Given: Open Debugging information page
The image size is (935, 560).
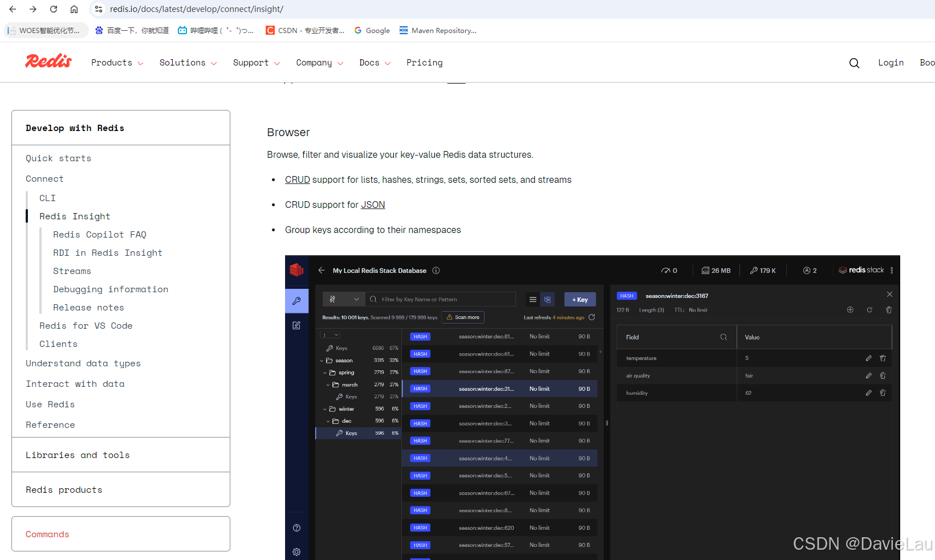Looking at the screenshot, I should [111, 289].
